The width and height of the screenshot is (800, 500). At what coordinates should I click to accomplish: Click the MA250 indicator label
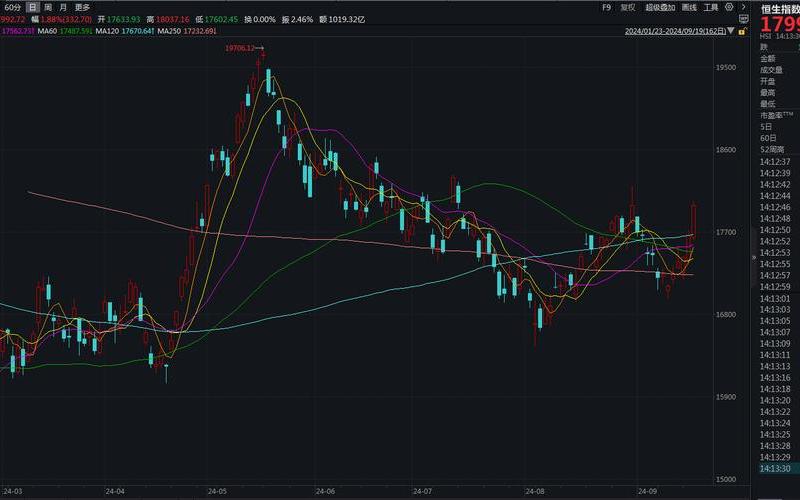coord(169,31)
